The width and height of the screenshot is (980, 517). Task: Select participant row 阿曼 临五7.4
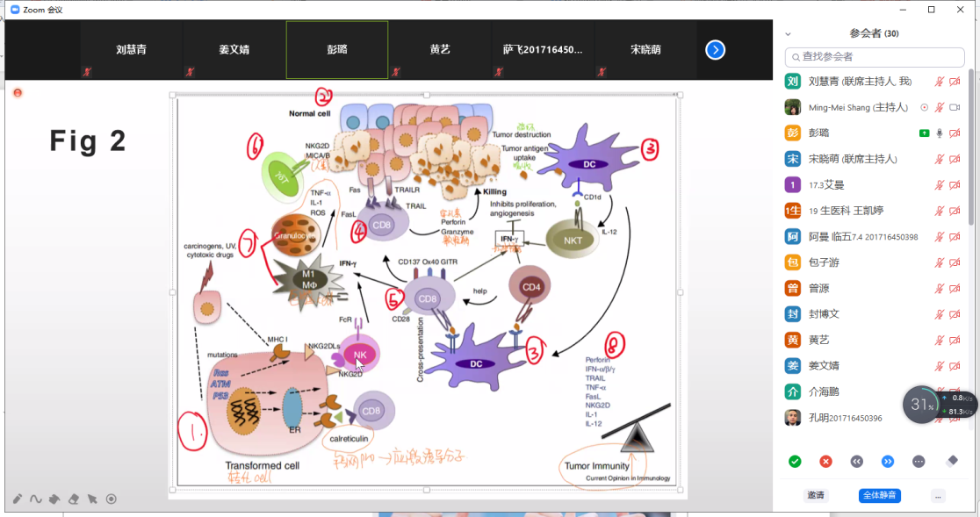tap(873, 237)
